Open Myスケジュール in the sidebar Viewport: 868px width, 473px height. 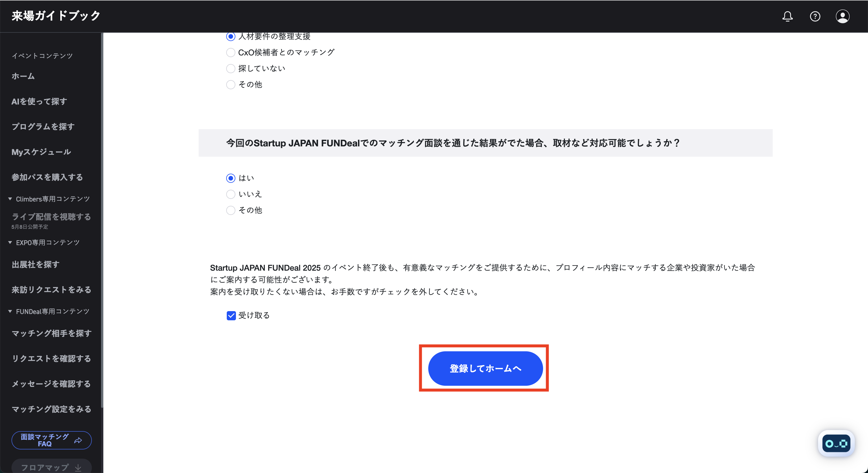point(41,152)
